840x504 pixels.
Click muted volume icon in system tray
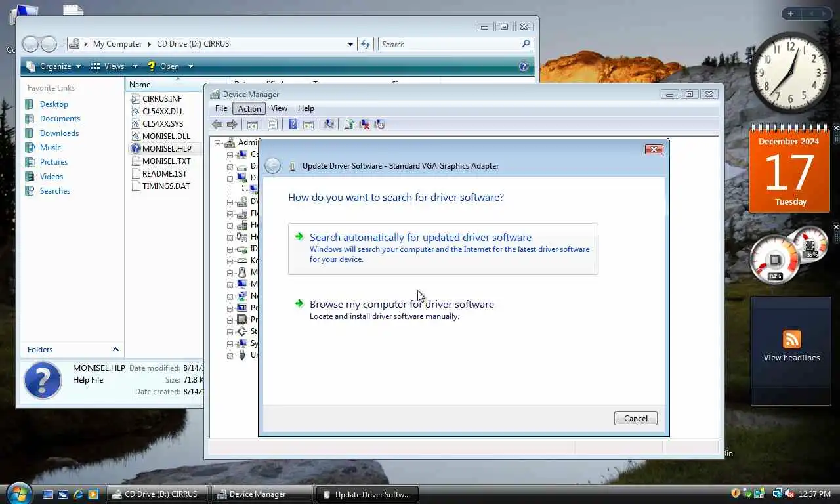click(x=789, y=493)
